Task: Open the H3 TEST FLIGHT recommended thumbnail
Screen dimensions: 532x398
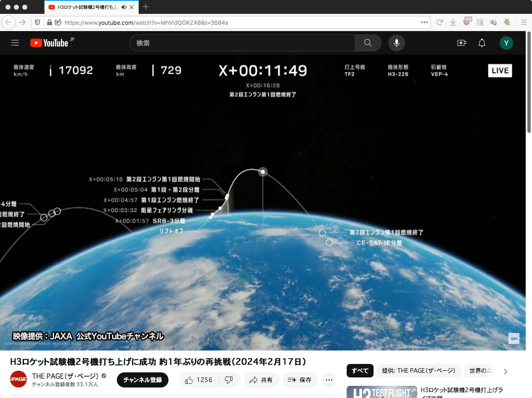Action: (382, 392)
